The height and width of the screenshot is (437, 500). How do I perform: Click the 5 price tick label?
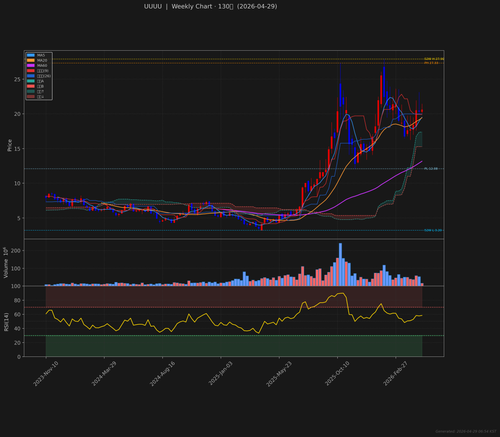pyautogui.click(x=19, y=218)
